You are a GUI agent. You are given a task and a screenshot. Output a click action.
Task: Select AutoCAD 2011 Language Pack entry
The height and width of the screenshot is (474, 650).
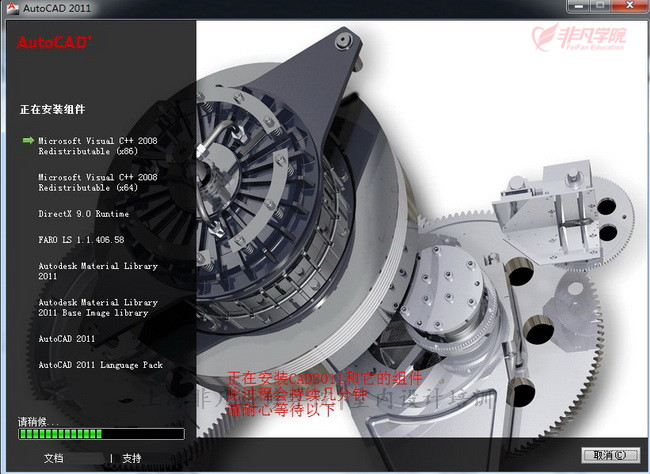(100, 365)
